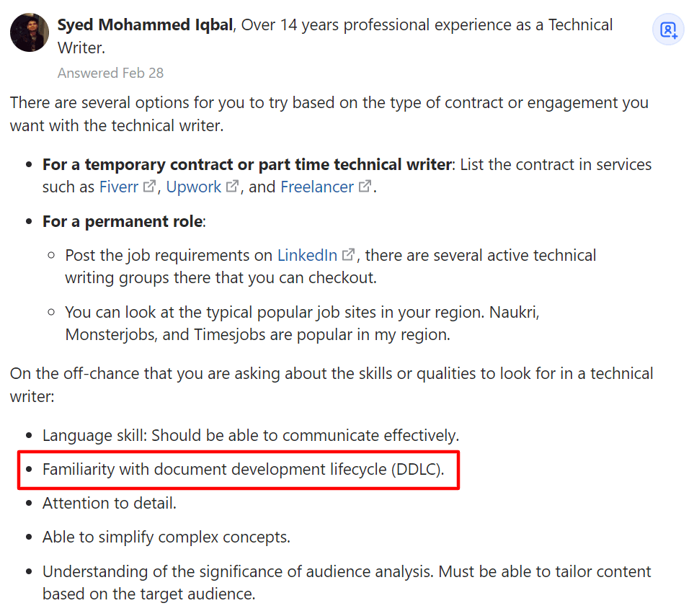Click the external link icon beside LinkedIn
Image resolution: width=694 pixels, height=616 pixels.
coord(349,255)
